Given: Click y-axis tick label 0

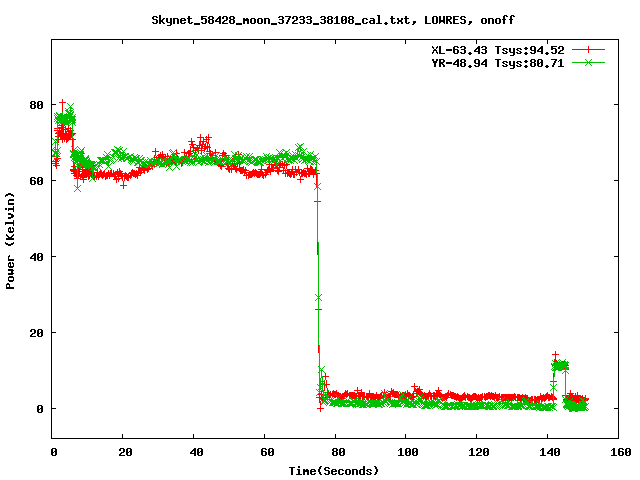Looking at the screenshot, I should click(40, 409).
